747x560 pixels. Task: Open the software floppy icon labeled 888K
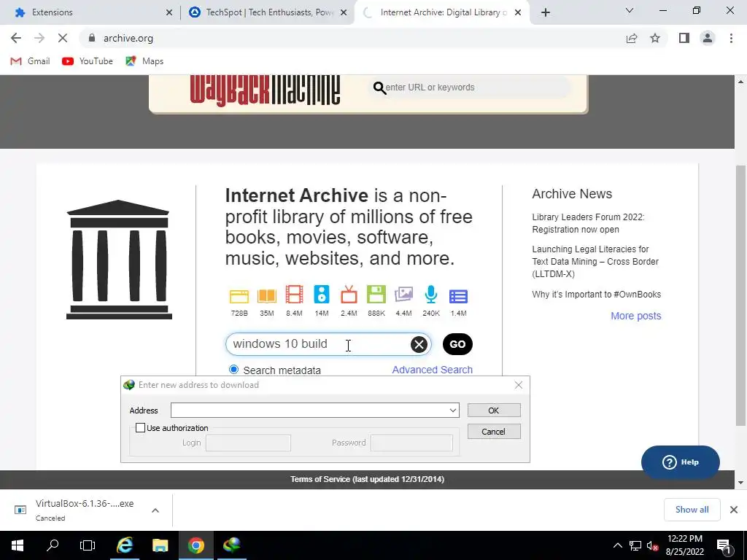[x=376, y=295]
